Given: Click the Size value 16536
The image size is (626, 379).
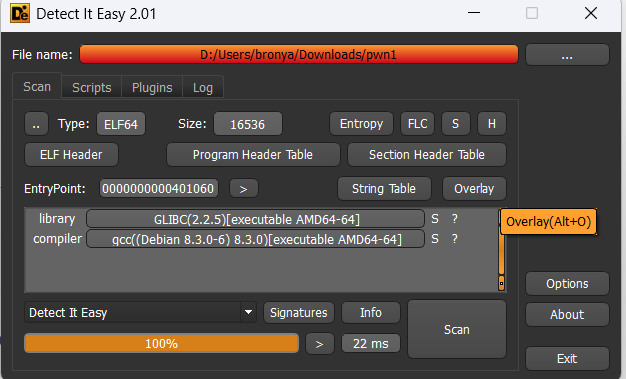Looking at the screenshot, I should click(x=248, y=124).
